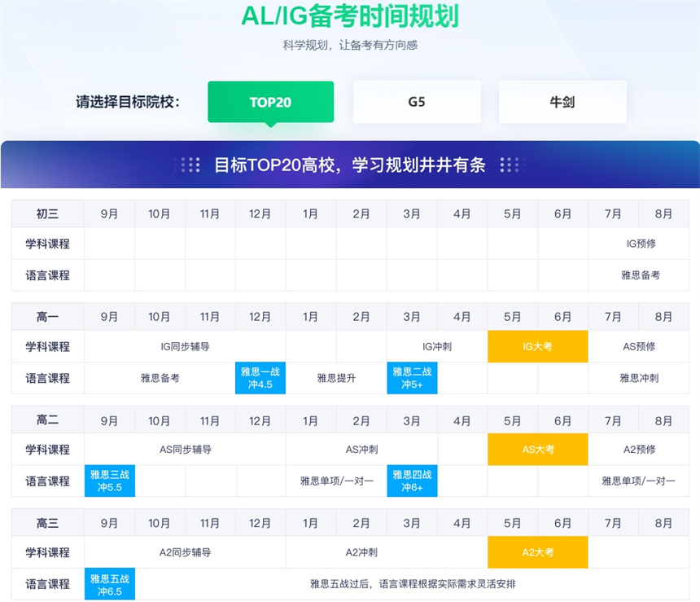Click the 雅思提升 language course cell
This screenshot has width=700, height=602.
336,378
